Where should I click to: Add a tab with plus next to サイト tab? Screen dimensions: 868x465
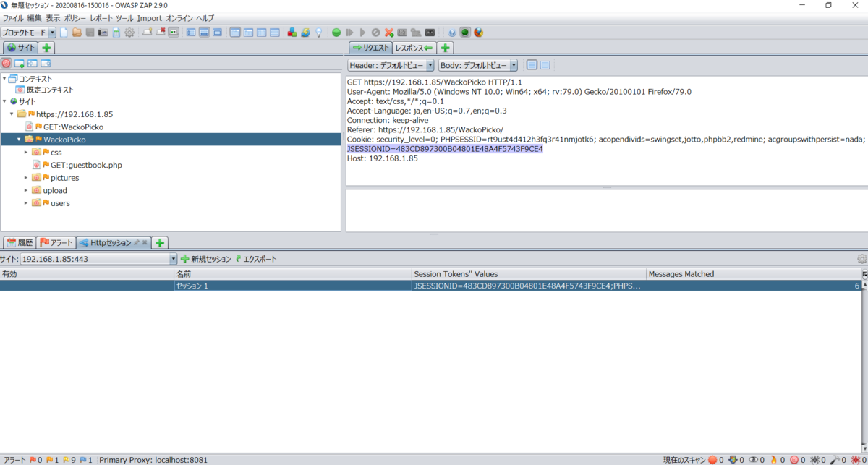coord(46,48)
